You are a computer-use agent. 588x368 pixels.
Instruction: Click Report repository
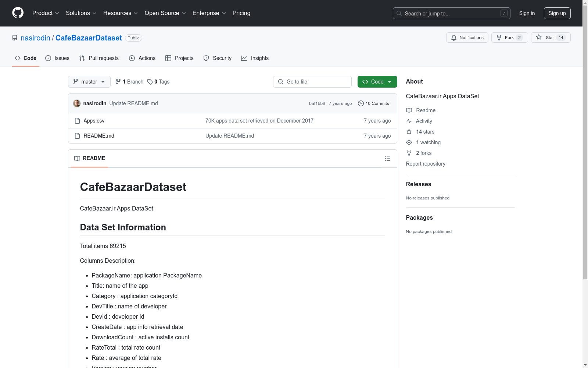426,164
